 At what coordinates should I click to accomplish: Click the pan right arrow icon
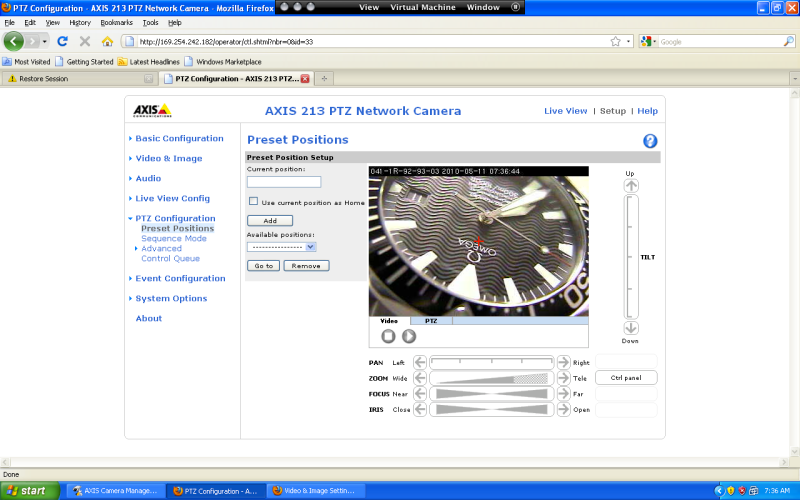tap(563, 362)
